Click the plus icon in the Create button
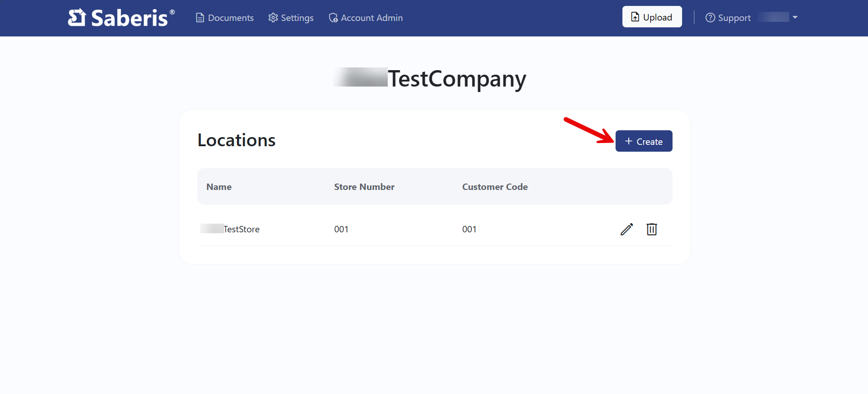The width and height of the screenshot is (868, 394). pyautogui.click(x=629, y=141)
